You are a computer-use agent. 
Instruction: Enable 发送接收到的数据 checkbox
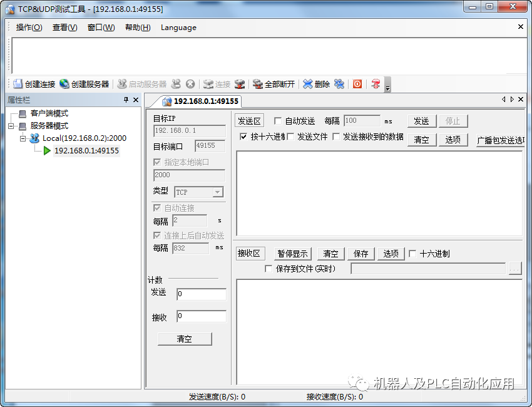pyautogui.click(x=336, y=137)
